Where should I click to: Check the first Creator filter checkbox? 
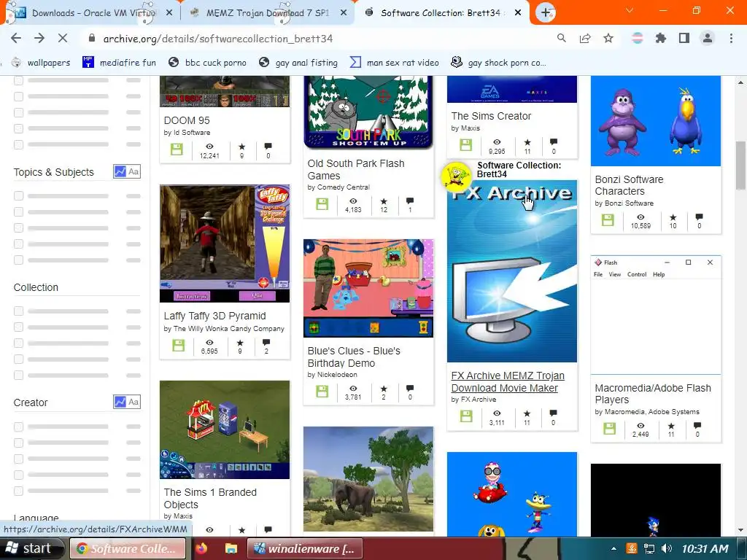coord(18,427)
